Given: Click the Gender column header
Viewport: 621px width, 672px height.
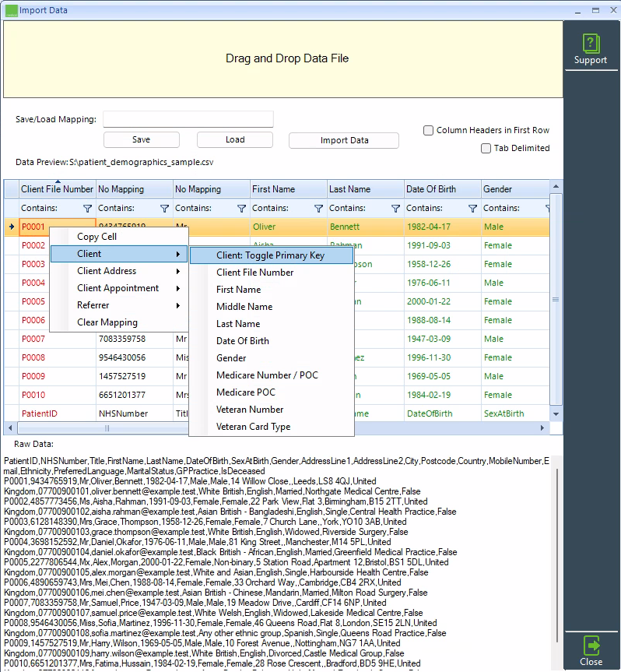Looking at the screenshot, I should (x=515, y=189).
